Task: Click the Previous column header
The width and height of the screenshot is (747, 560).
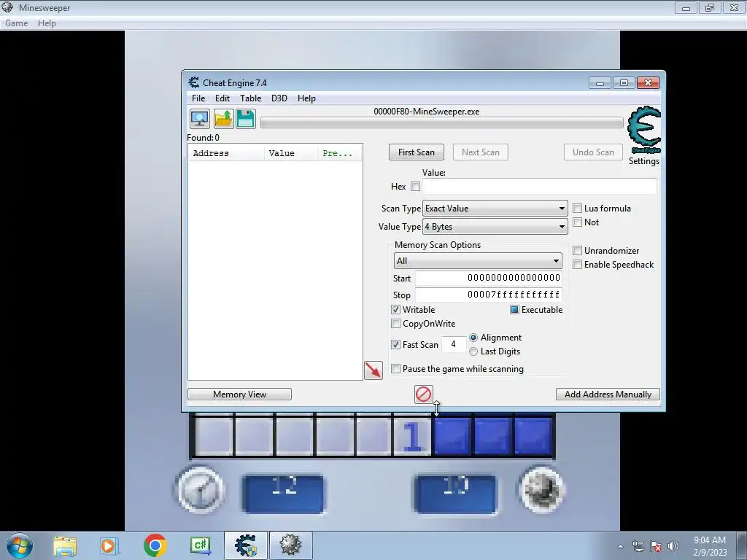Action: [x=340, y=153]
